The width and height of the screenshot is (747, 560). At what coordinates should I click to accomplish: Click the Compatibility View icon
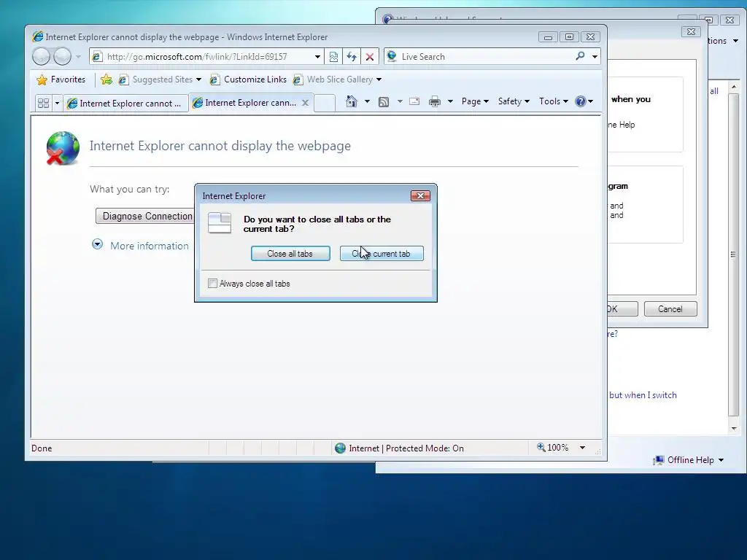333,57
